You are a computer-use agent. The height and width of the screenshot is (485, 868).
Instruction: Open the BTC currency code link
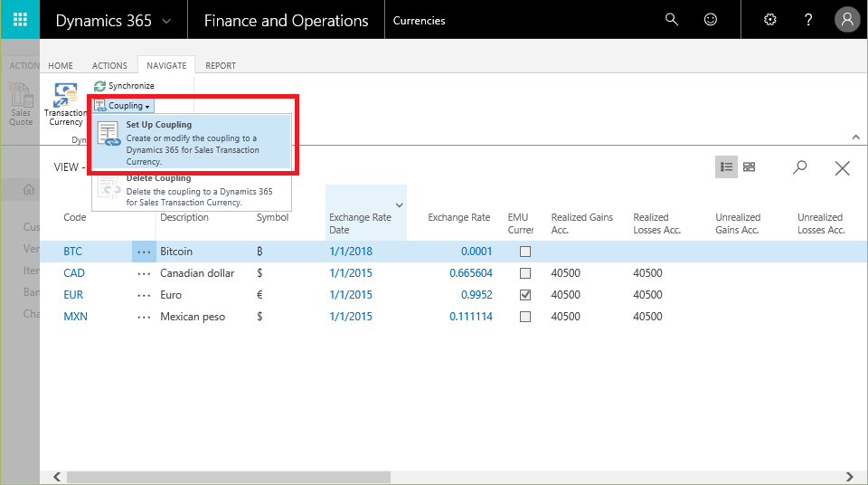[72, 252]
